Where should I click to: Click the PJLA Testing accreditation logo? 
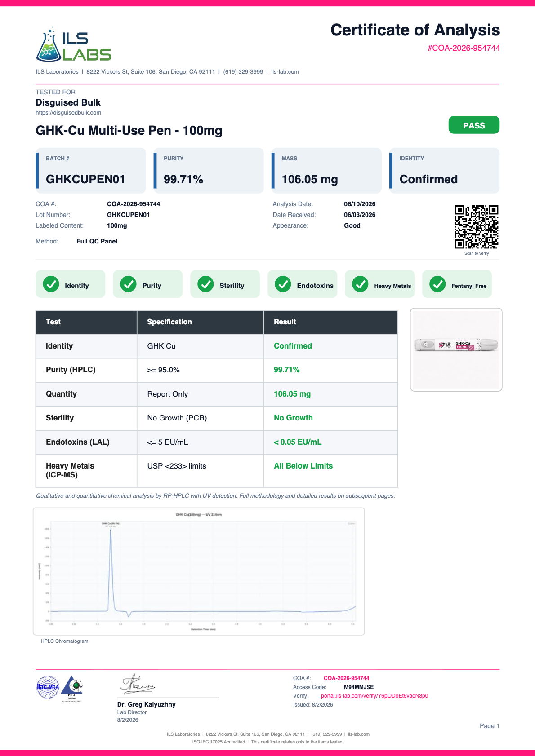tap(72, 688)
